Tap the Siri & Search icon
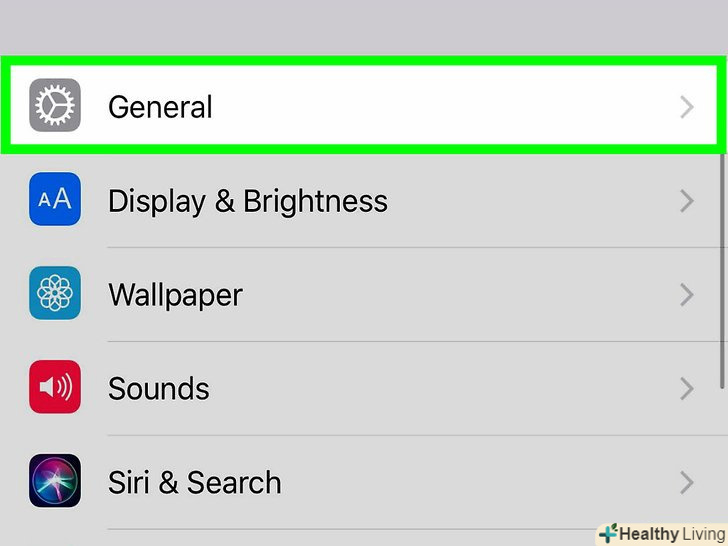Viewport: 728px width, 546px height. click(54, 481)
